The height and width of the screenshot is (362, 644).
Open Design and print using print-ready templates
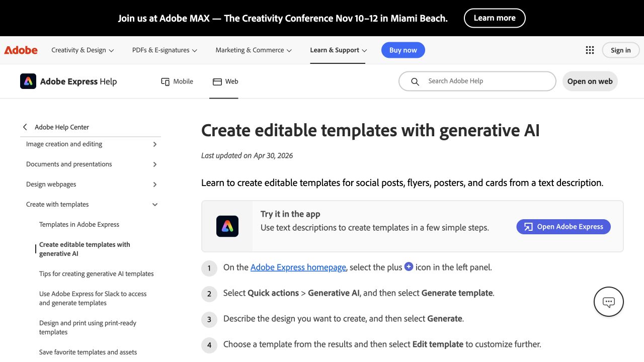point(88,327)
